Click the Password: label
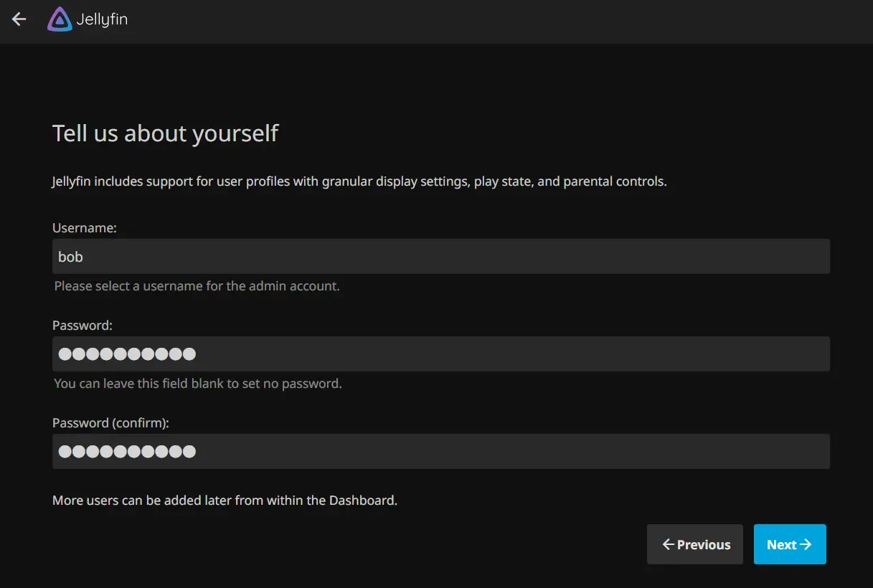873x588 pixels. tap(82, 325)
